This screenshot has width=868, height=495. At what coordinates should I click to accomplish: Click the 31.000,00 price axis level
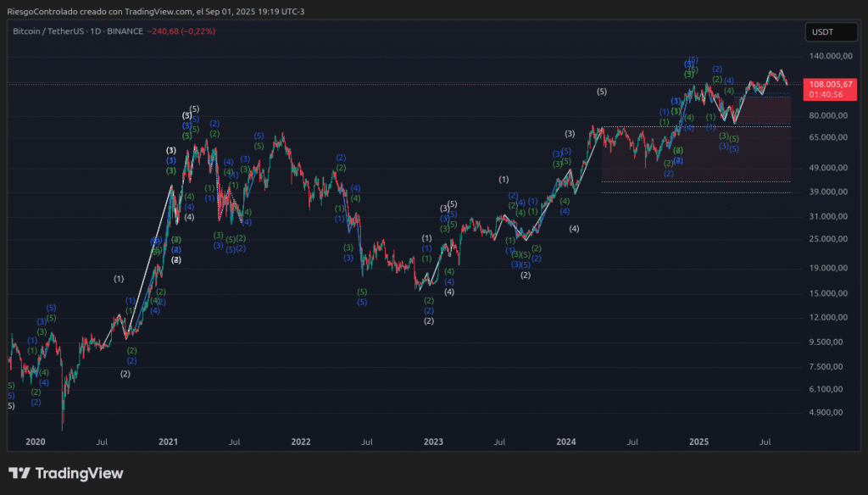(831, 216)
